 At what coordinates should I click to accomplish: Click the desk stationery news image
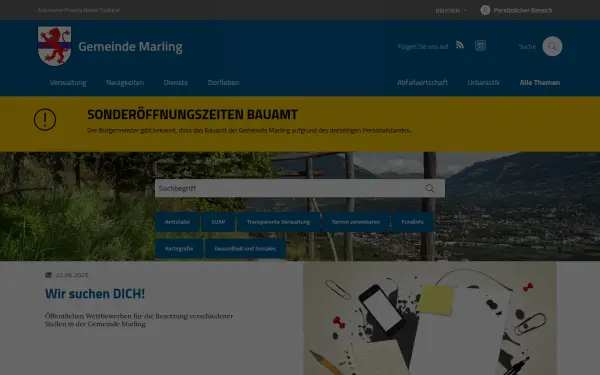(430, 318)
